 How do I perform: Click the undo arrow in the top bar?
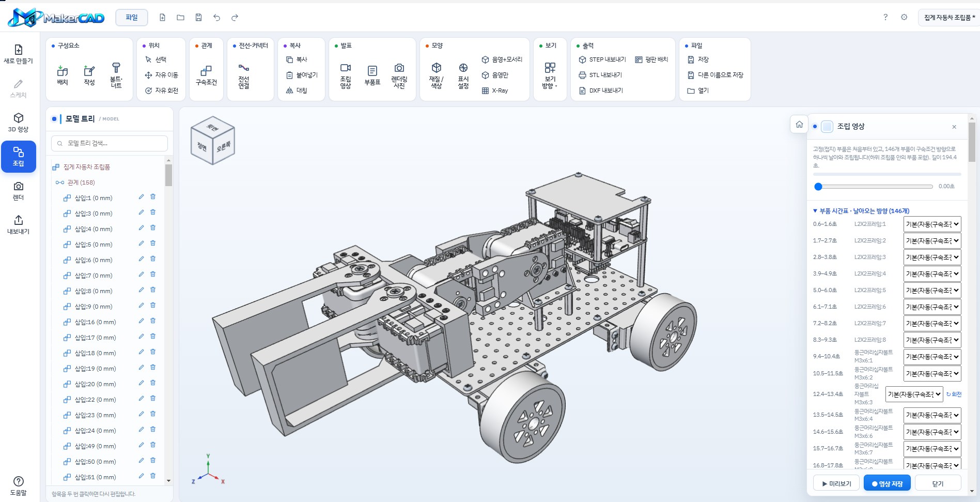(216, 18)
